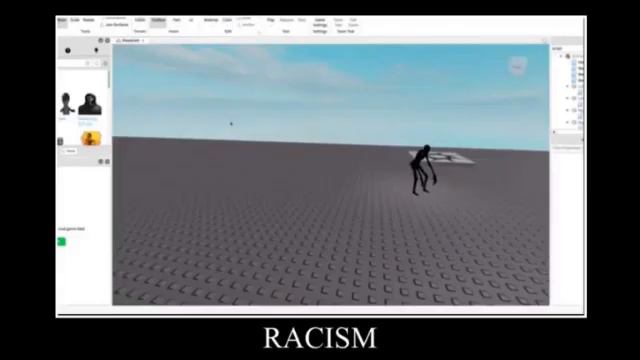
Task: Click the dark creature model in the viewport
Action: tap(422, 169)
